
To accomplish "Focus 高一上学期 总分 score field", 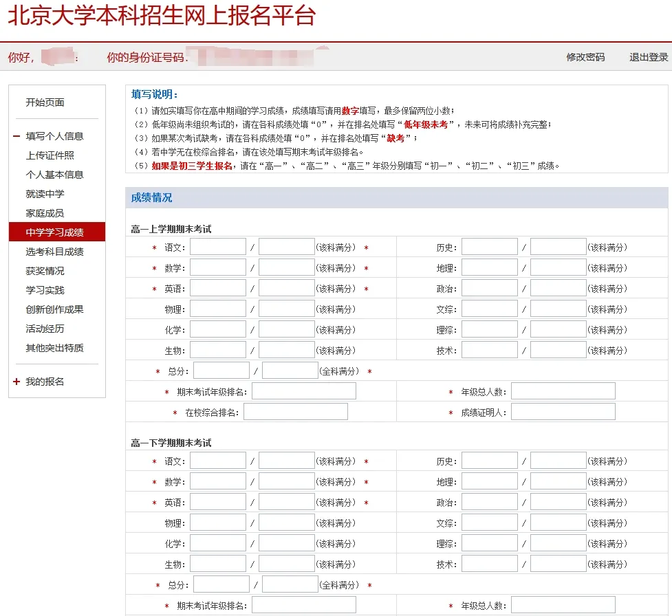I will click(x=221, y=371).
